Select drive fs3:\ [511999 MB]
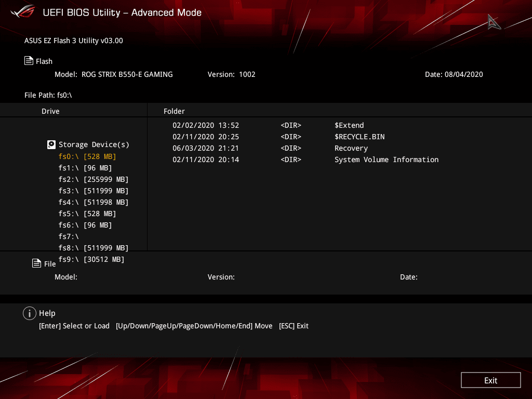Screen dimensions: 532x399 (94, 191)
